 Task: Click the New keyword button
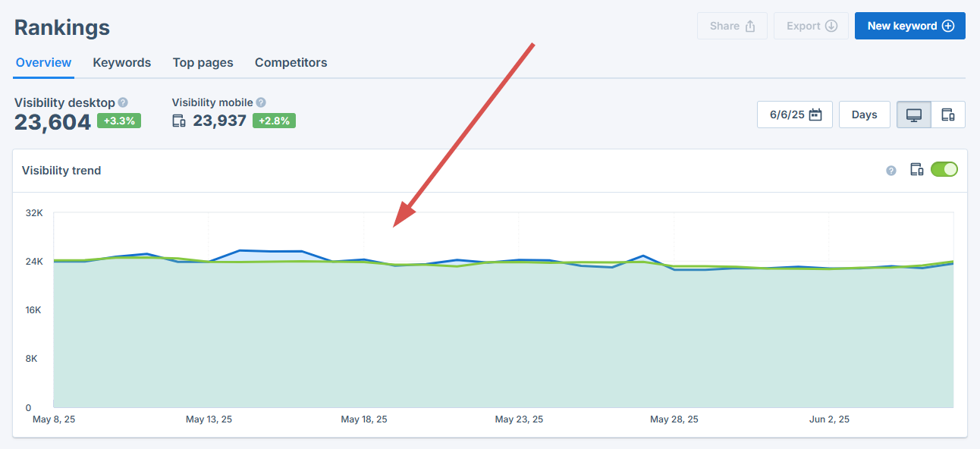909,25
